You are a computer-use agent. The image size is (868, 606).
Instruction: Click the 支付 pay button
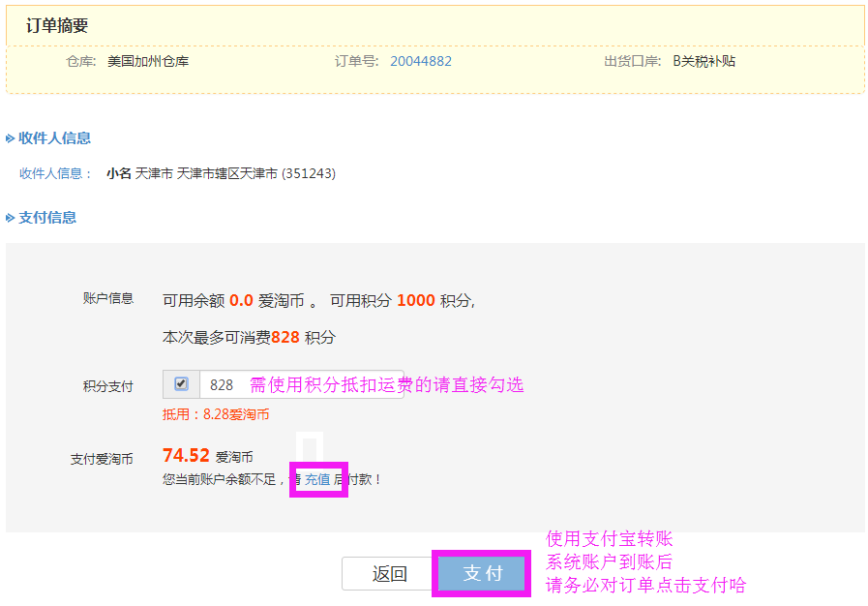[481, 573]
